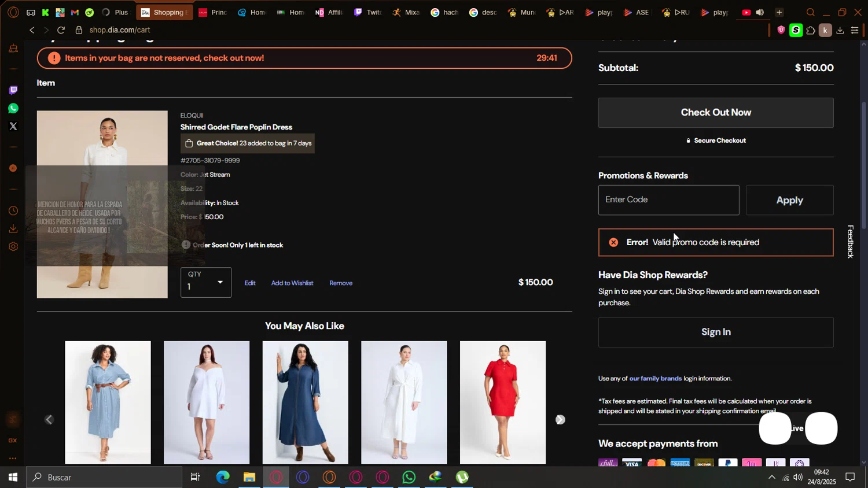Open the QTY quantity dropdown
Viewport: 868px width, 488px height.
click(206, 282)
